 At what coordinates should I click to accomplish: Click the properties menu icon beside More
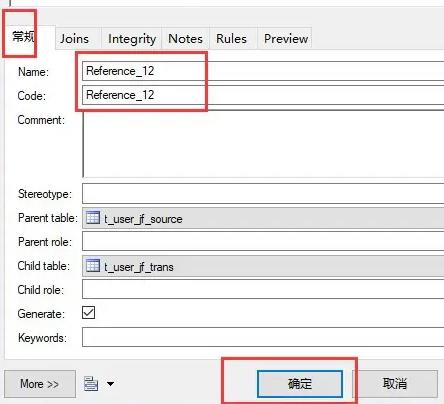coord(91,384)
